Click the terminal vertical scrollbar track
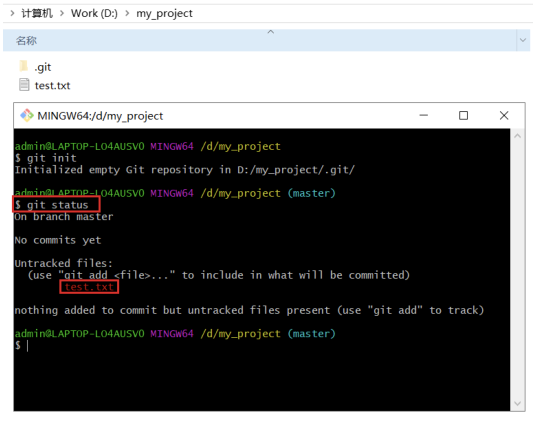Image resolution: width=535 pixels, height=425 pixels. [x=517, y=269]
